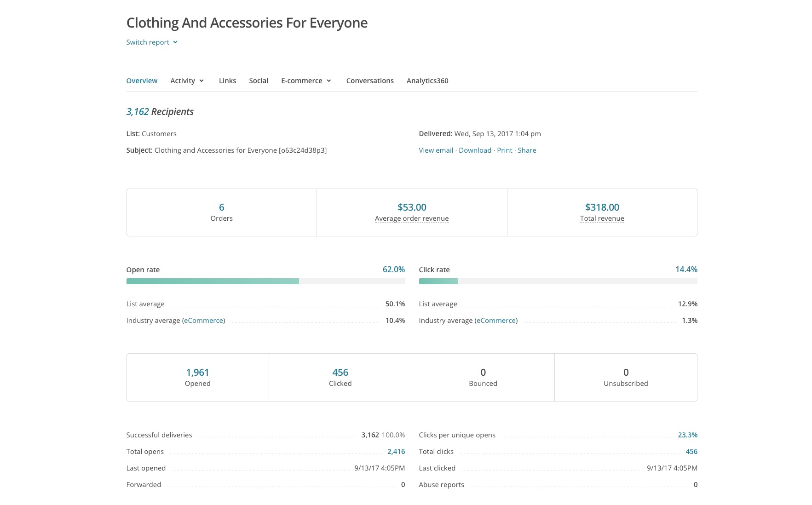The width and height of the screenshot is (812, 505).
Task: Click the Share link
Action: (x=527, y=150)
